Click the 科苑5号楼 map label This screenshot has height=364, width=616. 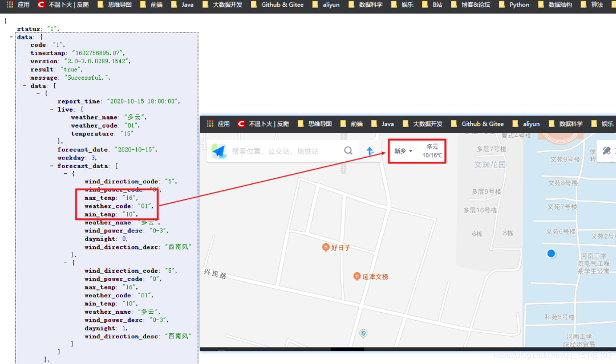tap(560, 317)
